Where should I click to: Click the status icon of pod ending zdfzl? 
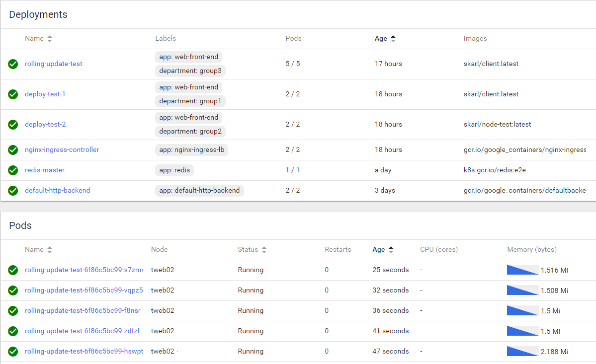(13, 331)
